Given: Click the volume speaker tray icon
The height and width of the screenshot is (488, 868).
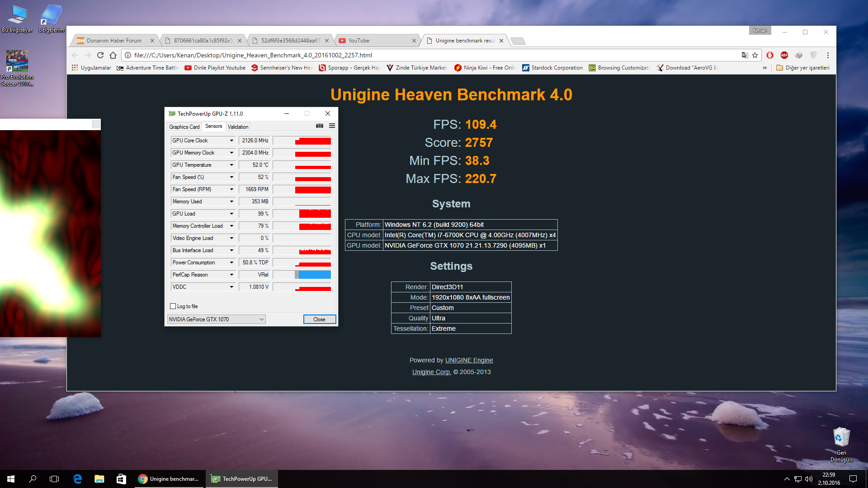Looking at the screenshot, I should coord(809,479).
